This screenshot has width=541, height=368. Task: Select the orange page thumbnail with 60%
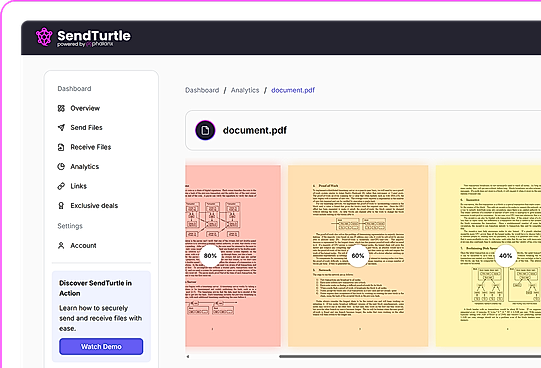tap(358, 256)
